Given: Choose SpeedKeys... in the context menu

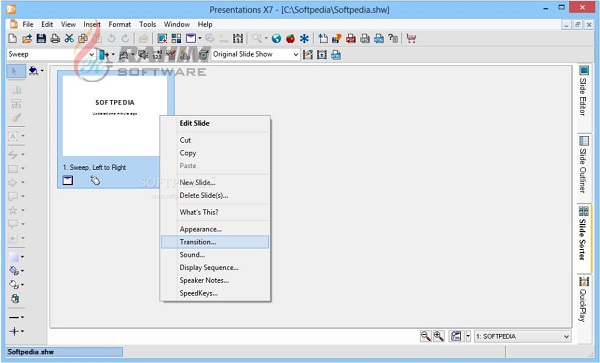Looking at the screenshot, I should 215,293.
